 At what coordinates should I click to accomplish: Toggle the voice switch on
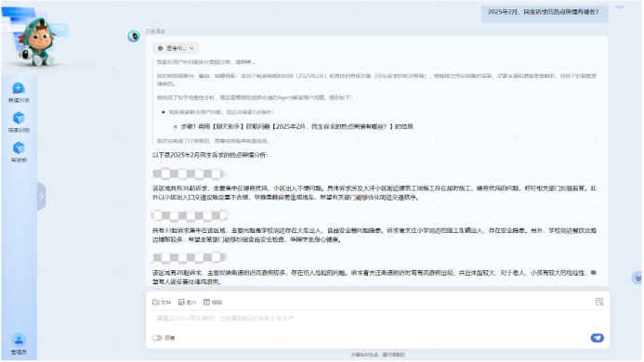pyautogui.click(x=157, y=338)
